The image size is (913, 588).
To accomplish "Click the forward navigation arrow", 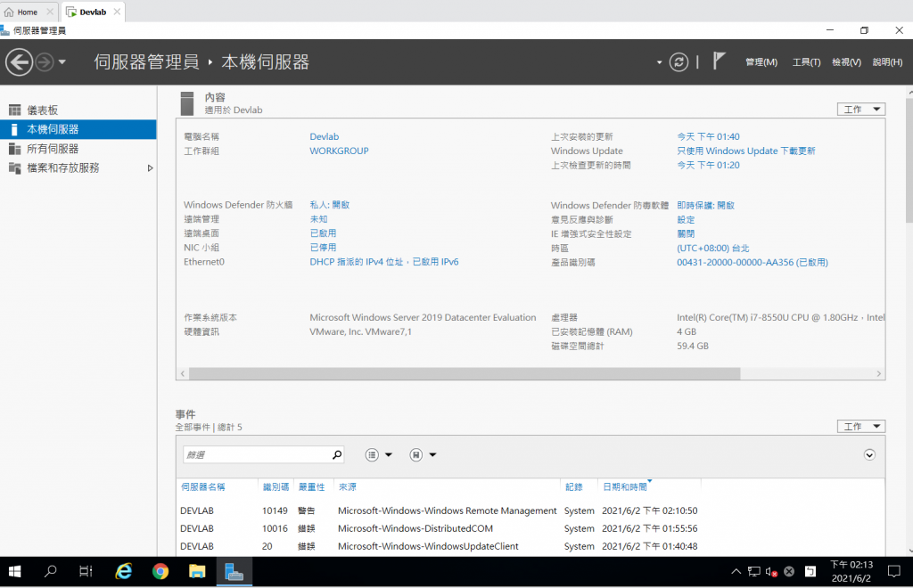I will coord(45,61).
